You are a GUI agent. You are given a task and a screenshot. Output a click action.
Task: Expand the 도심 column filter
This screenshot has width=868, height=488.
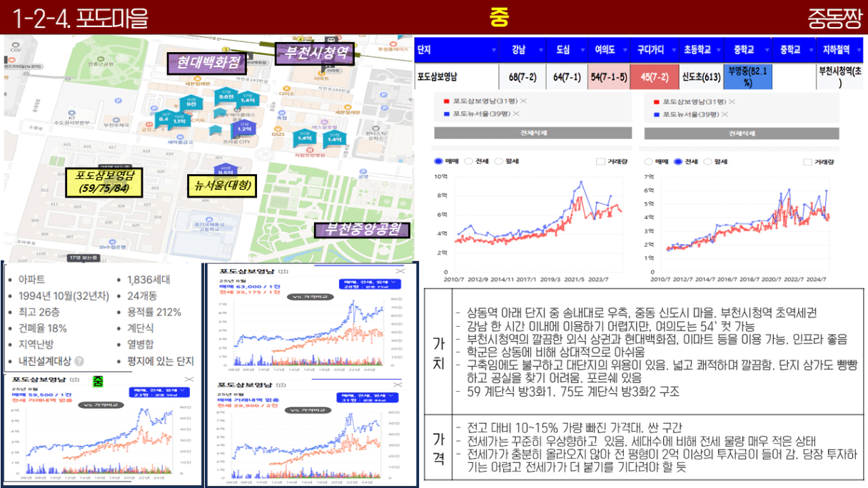coord(581,50)
